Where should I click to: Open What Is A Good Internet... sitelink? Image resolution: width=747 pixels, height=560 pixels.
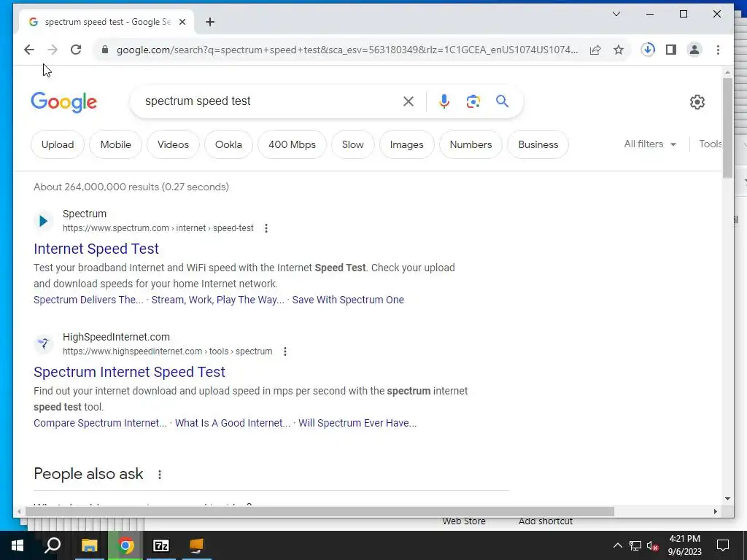point(233,424)
